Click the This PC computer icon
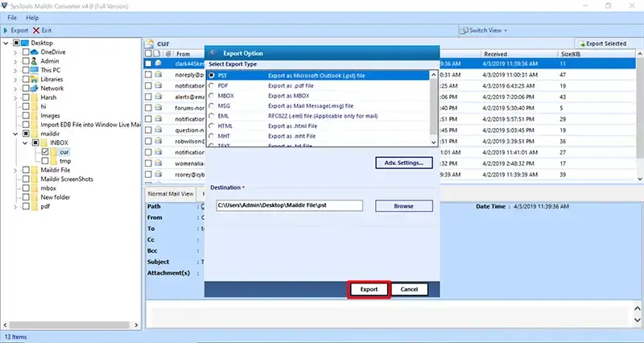 pos(34,70)
